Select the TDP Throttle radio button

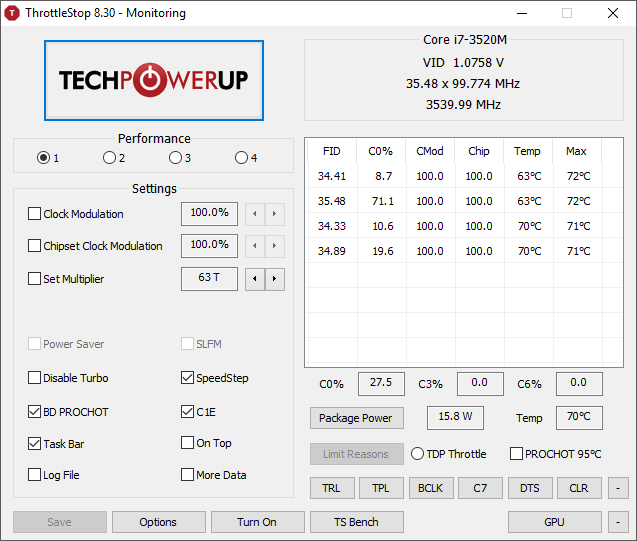point(417,454)
